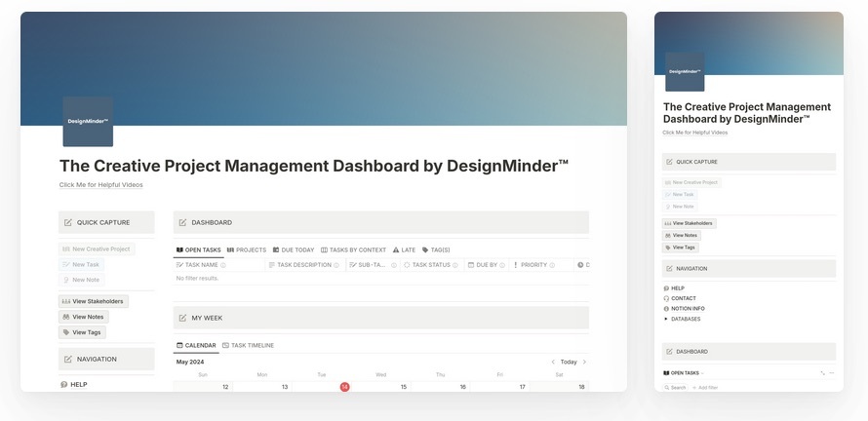Click the edit icon beside MY WEEK
Image resolution: width=868 pixels, height=421 pixels.
coord(182,318)
